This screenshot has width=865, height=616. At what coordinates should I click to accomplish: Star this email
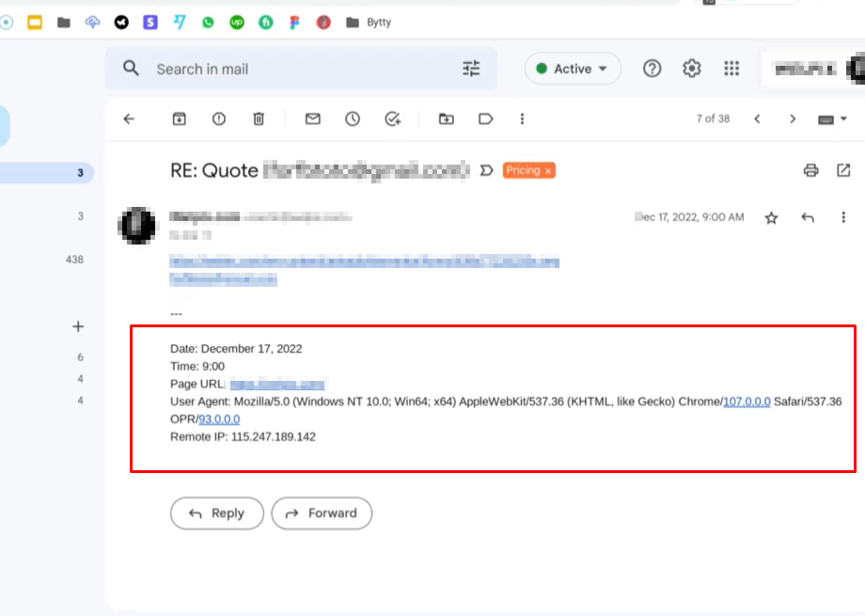[771, 216]
